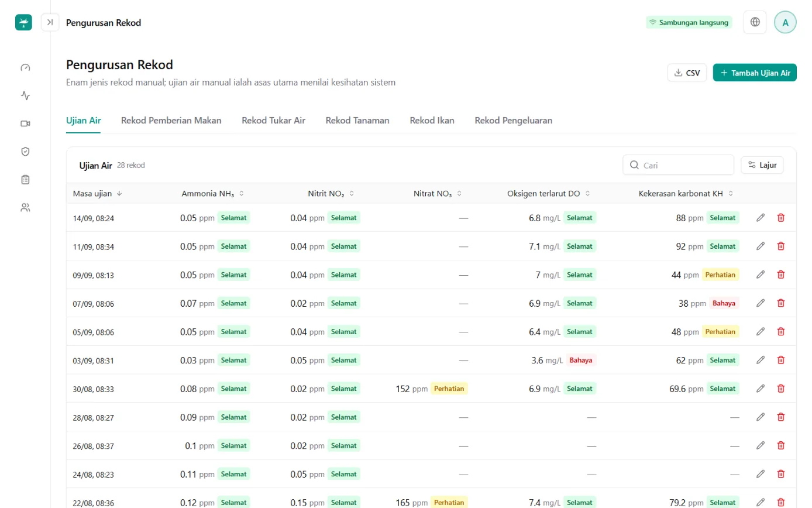Delete the 24/08, 08:23 record
Image resolution: width=812 pixels, height=508 pixels.
[780, 474]
